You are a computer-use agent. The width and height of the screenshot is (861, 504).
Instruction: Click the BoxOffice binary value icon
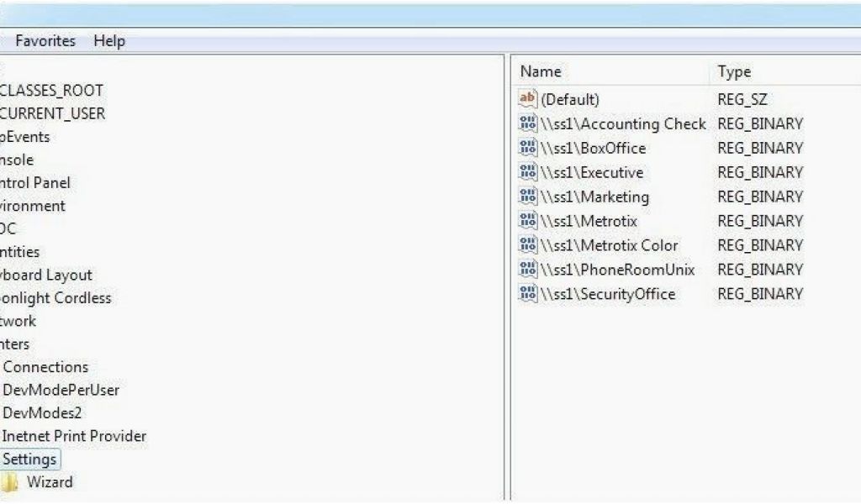528,148
